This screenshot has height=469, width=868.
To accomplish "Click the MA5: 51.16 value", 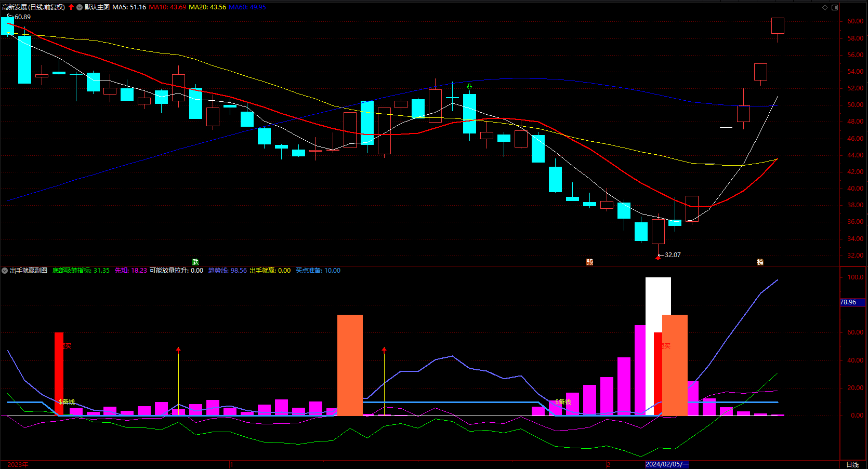I will coord(129,7).
